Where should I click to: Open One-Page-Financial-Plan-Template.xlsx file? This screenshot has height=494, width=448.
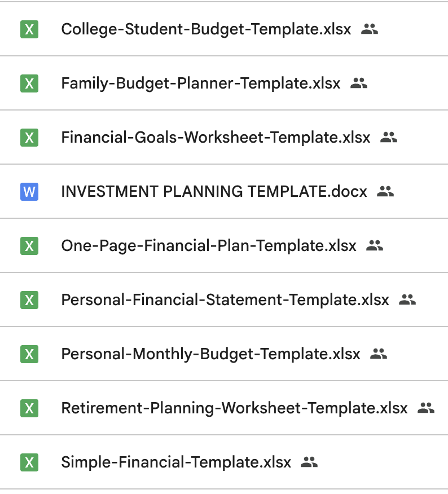[209, 246]
